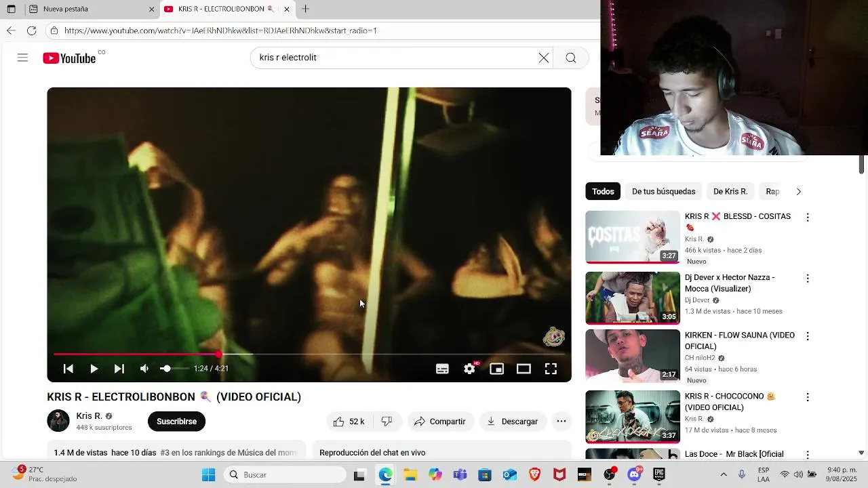This screenshot has height=488, width=868.
Task: Select the Rap filter chip
Action: point(772,192)
